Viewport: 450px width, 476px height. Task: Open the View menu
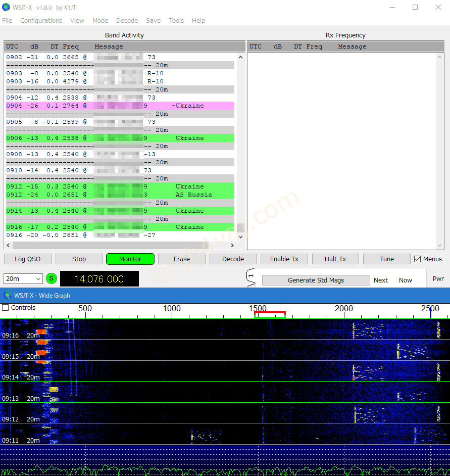(x=77, y=20)
